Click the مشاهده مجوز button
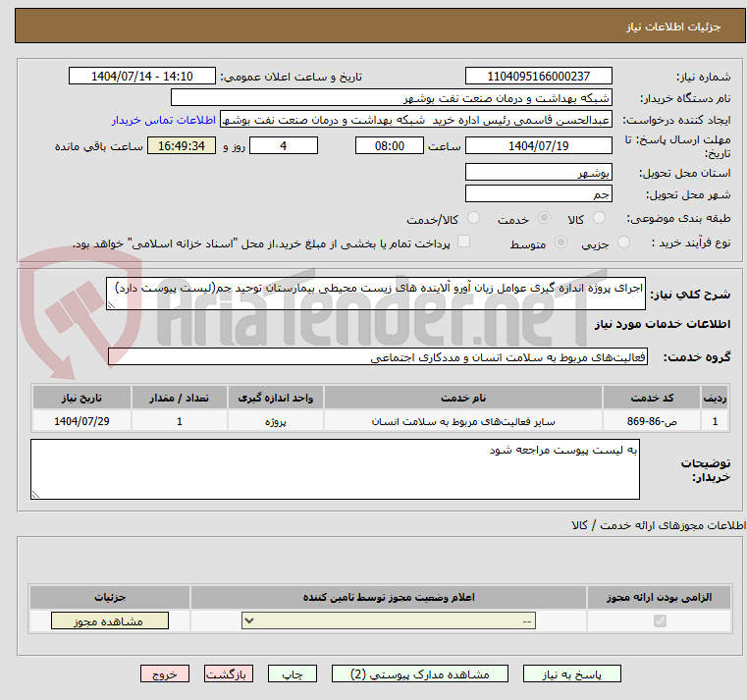 (x=110, y=620)
